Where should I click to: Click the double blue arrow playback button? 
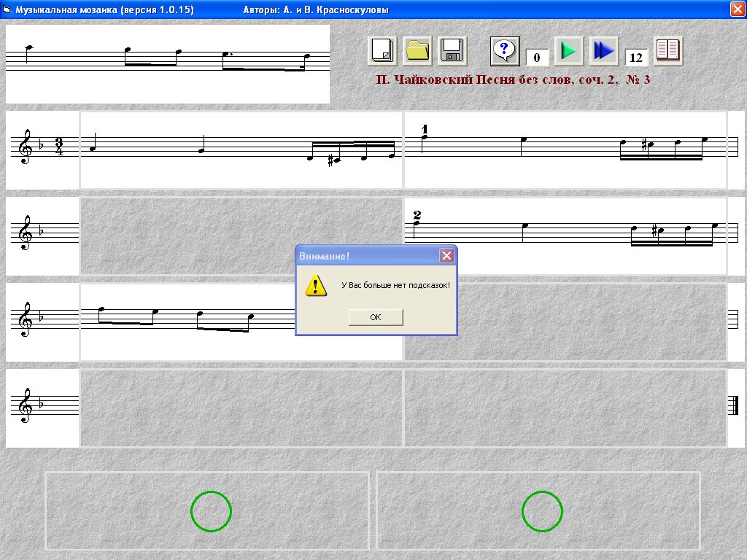click(x=604, y=50)
